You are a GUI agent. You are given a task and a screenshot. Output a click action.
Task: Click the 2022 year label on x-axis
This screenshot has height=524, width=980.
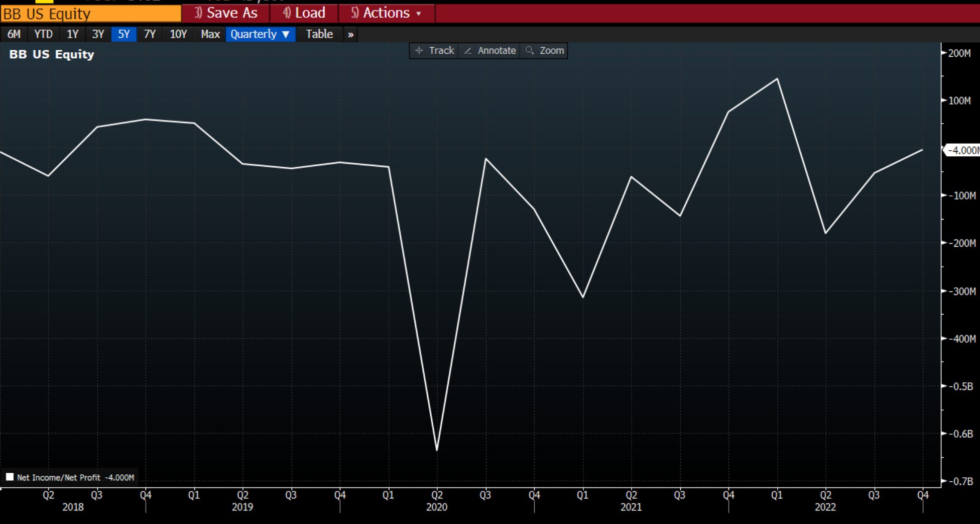[825, 507]
